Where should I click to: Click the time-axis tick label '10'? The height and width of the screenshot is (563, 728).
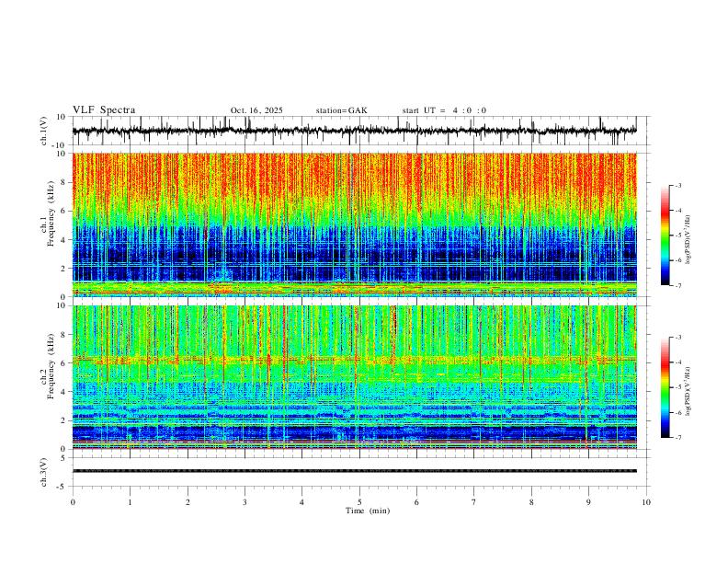pyautogui.click(x=646, y=502)
